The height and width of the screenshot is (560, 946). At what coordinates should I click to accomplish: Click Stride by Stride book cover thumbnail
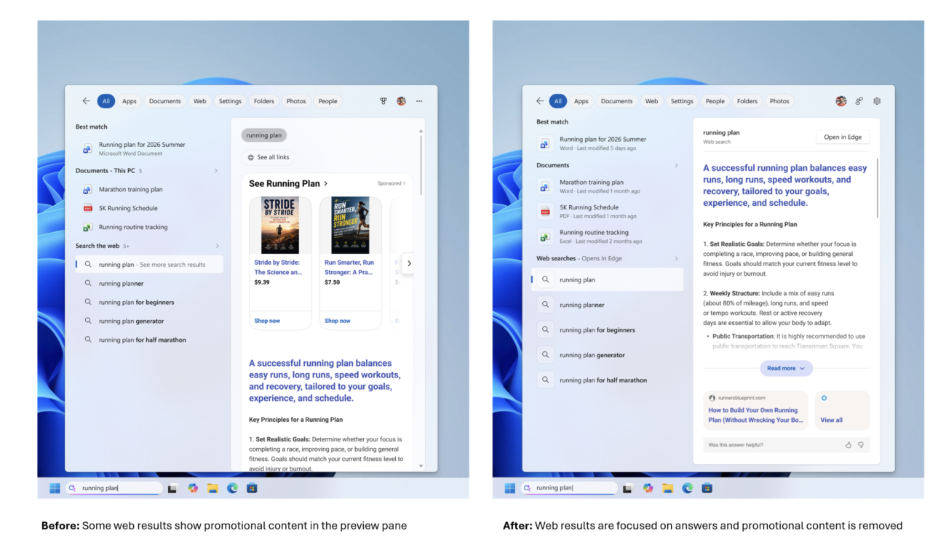pyautogui.click(x=280, y=225)
